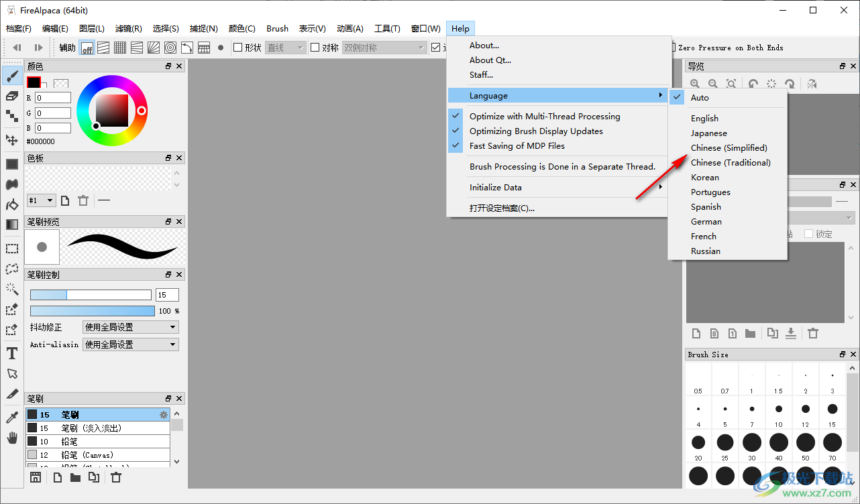Add a layer folder in layer panel
860x504 pixels.
click(x=750, y=333)
